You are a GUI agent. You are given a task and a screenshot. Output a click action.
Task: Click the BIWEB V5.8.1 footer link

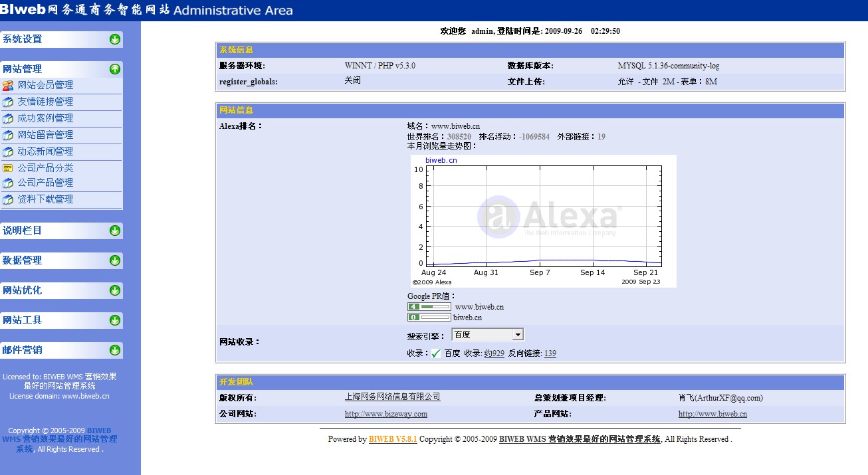point(393,439)
